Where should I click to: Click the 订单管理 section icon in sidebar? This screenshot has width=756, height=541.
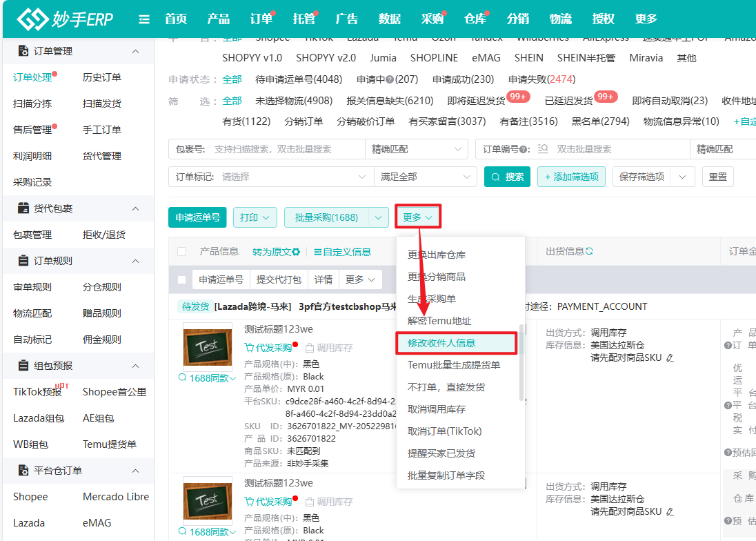pos(23,50)
